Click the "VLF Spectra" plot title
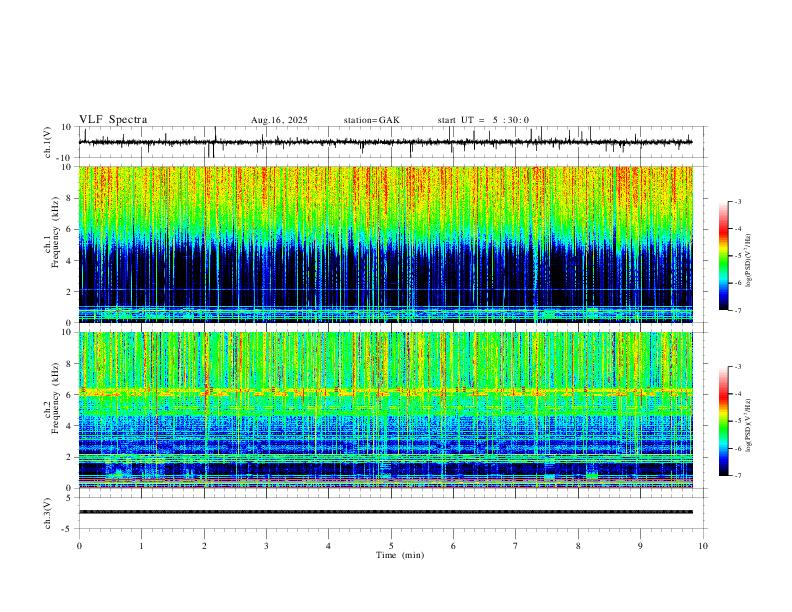The image size is (792, 612). pos(113,120)
